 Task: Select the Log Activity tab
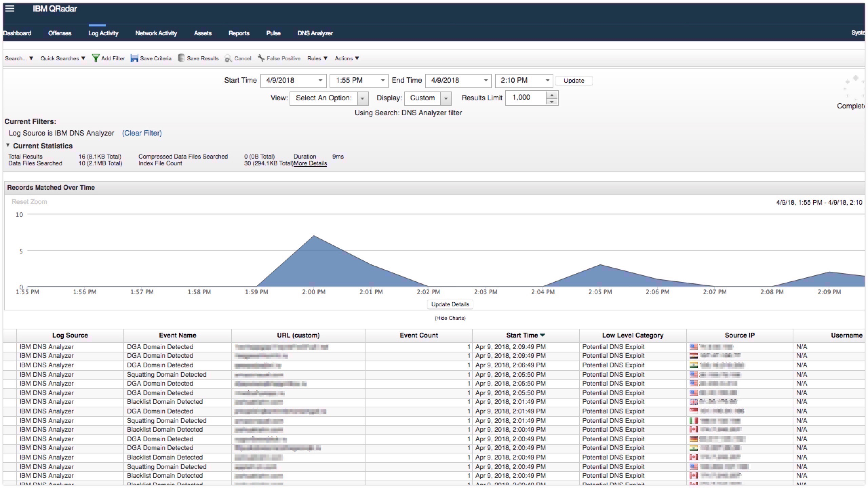pyautogui.click(x=103, y=33)
